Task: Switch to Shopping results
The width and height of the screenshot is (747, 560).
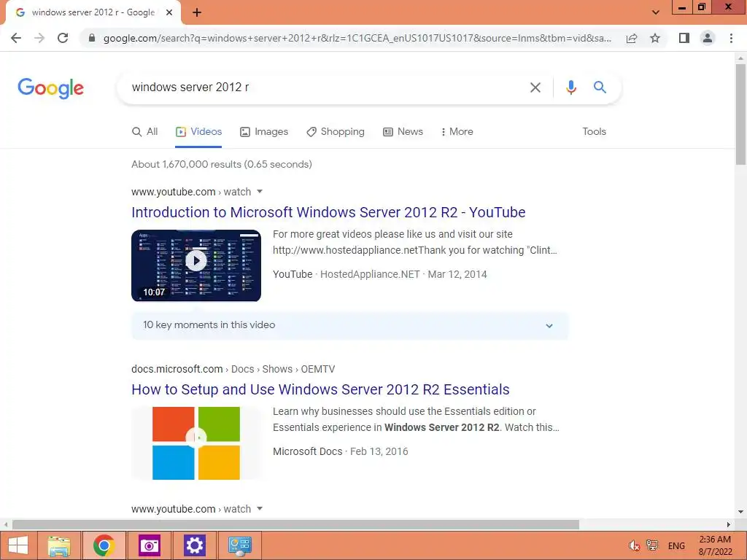Action: [336, 131]
